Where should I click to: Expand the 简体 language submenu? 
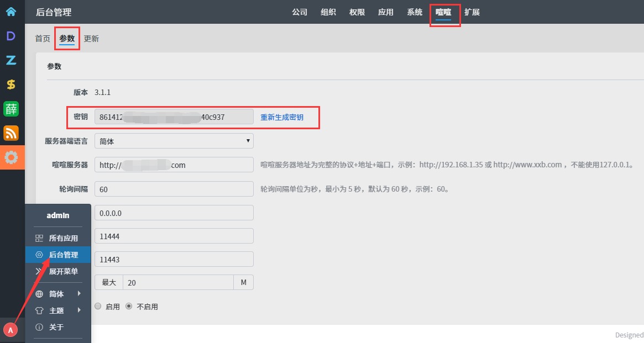tap(57, 294)
